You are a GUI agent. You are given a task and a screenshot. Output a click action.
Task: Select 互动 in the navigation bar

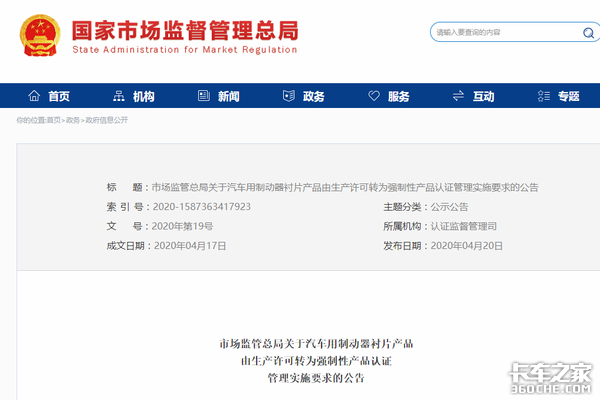click(x=484, y=97)
